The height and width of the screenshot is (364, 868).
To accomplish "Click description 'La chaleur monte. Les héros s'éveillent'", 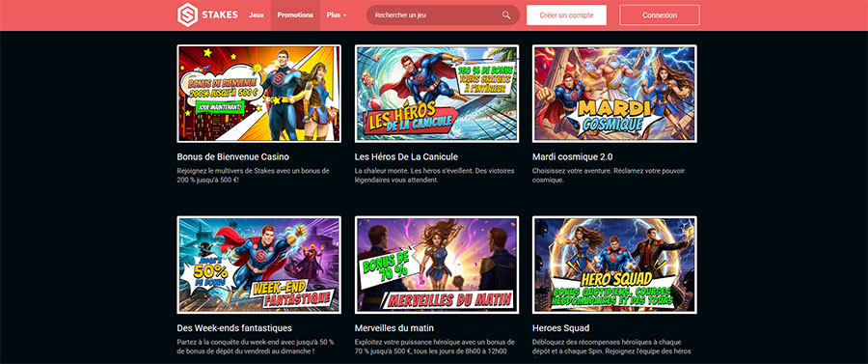I will [435, 176].
